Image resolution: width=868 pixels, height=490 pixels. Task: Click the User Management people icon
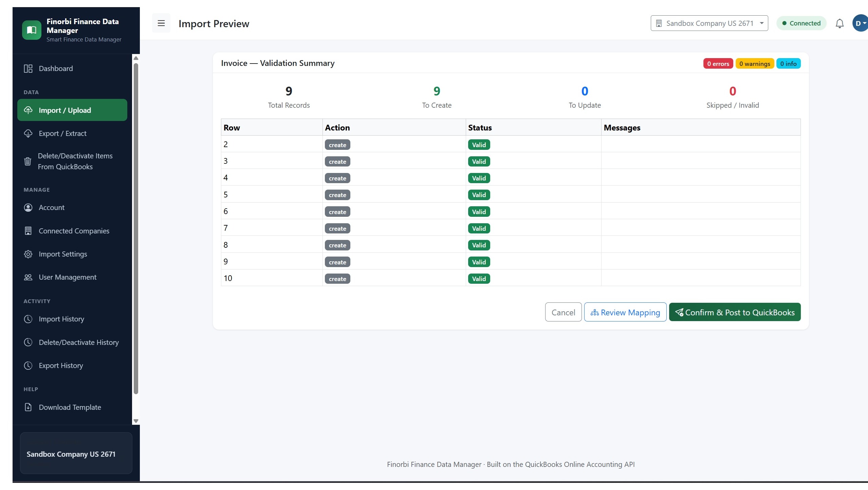pyautogui.click(x=28, y=277)
